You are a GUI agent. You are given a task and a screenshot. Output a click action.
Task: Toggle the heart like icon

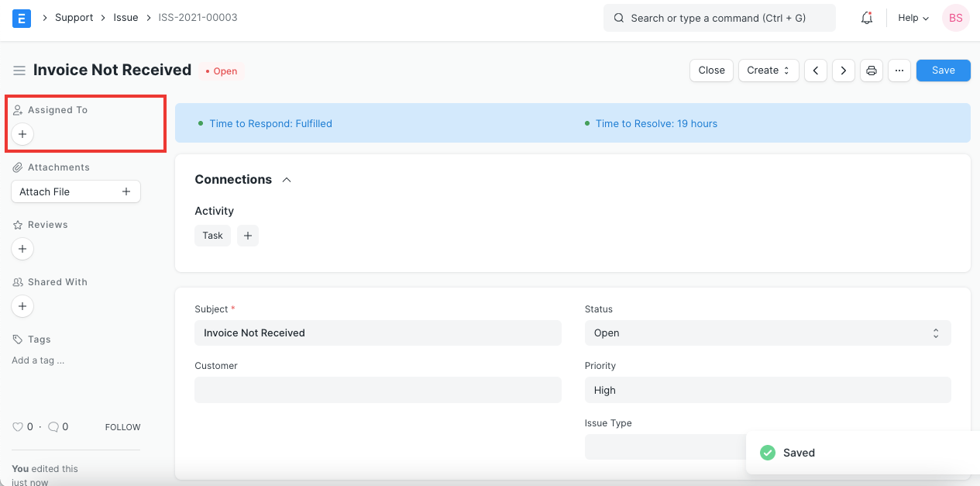coord(17,426)
